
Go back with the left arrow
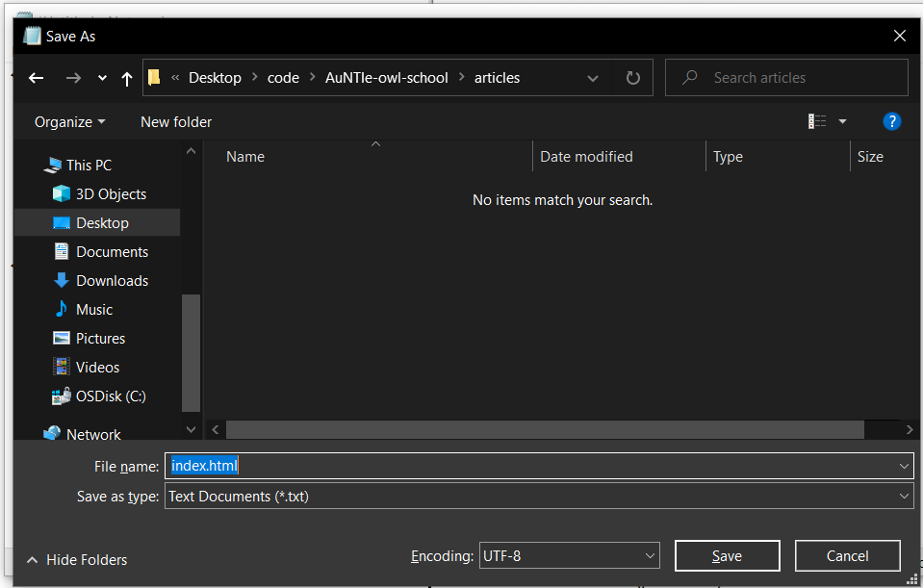pyautogui.click(x=37, y=78)
